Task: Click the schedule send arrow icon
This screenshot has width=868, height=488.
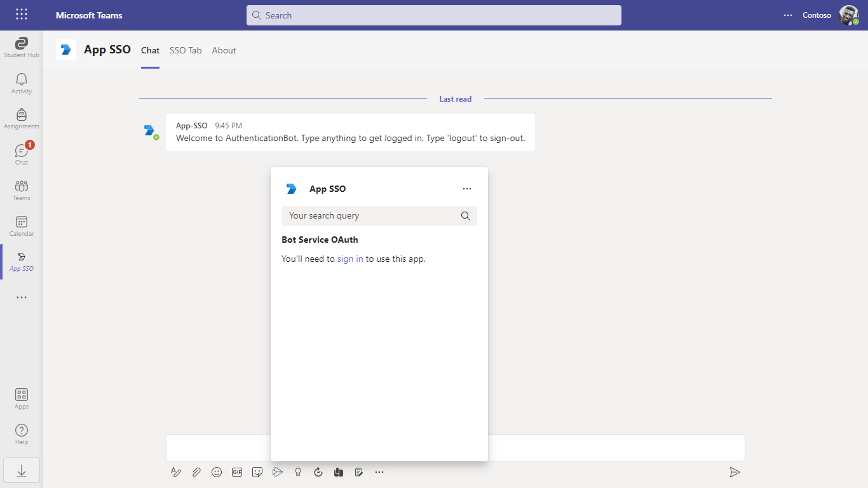Action: (x=278, y=472)
